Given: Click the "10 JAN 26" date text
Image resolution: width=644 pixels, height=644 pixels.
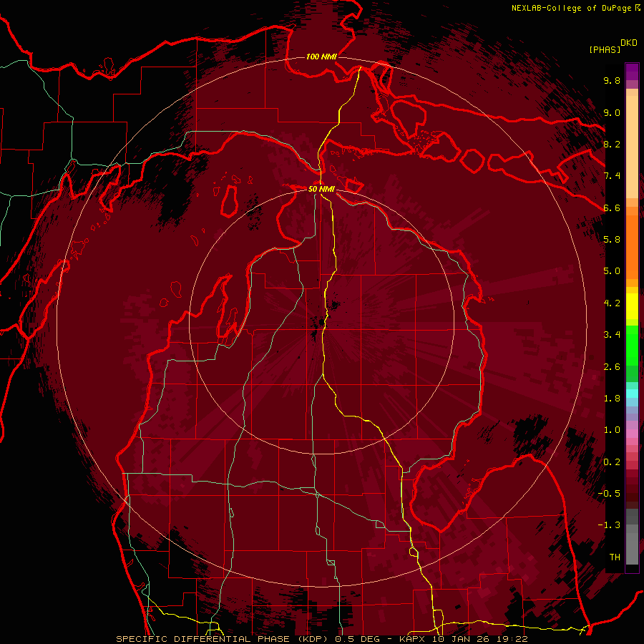Looking at the screenshot, I should click(x=462, y=639).
